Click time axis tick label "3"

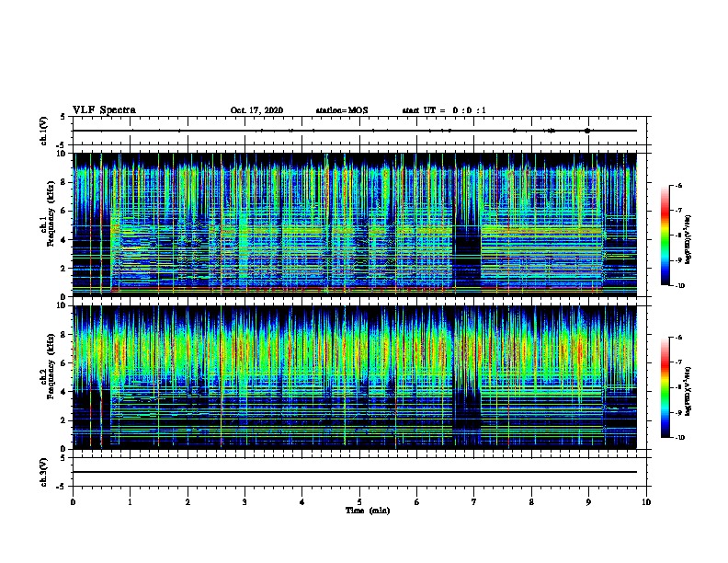(x=245, y=502)
